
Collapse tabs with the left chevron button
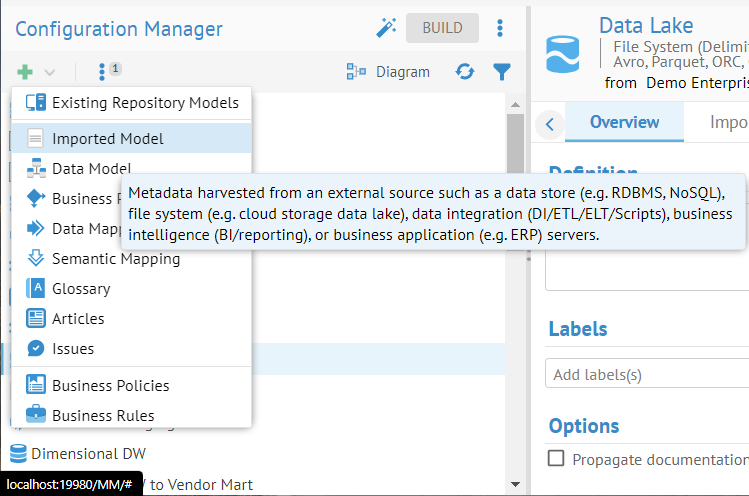pyautogui.click(x=549, y=124)
